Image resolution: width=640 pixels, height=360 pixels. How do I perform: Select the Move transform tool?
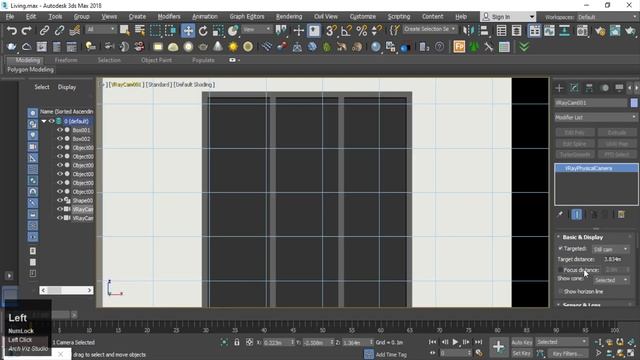188,31
